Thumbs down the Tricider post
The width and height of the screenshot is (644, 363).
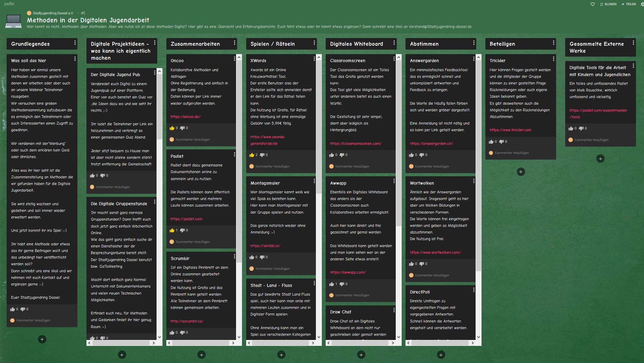coord(501,142)
